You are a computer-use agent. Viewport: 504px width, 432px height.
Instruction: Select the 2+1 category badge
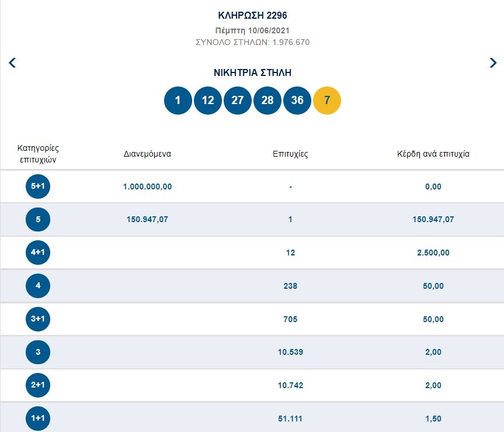point(38,385)
